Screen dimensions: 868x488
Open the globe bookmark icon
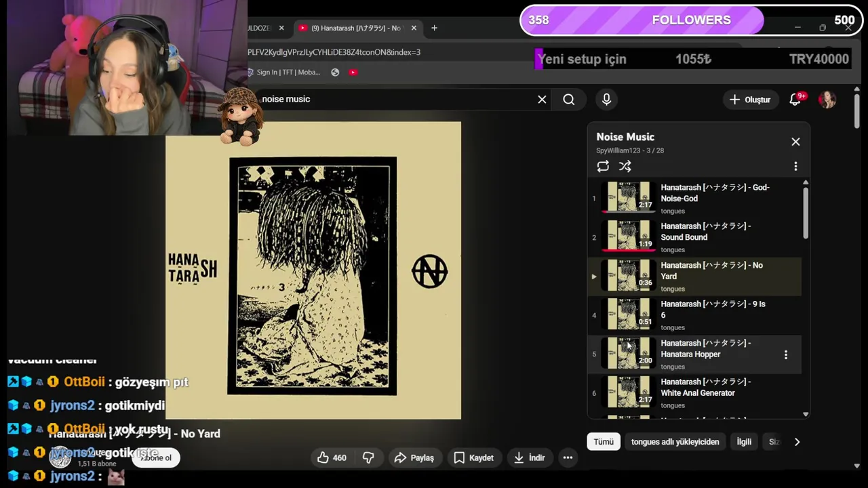335,72
